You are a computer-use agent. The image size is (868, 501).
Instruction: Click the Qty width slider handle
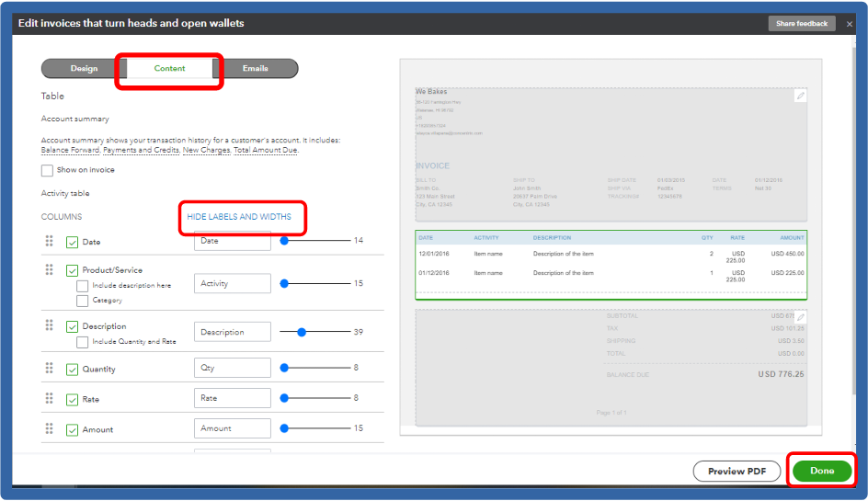[x=284, y=368]
